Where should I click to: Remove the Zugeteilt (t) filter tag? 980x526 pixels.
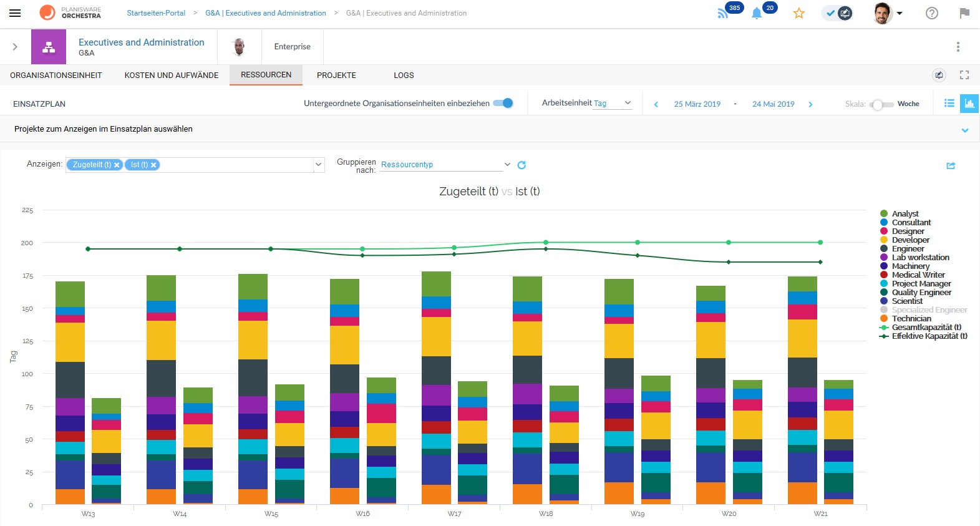(117, 165)
